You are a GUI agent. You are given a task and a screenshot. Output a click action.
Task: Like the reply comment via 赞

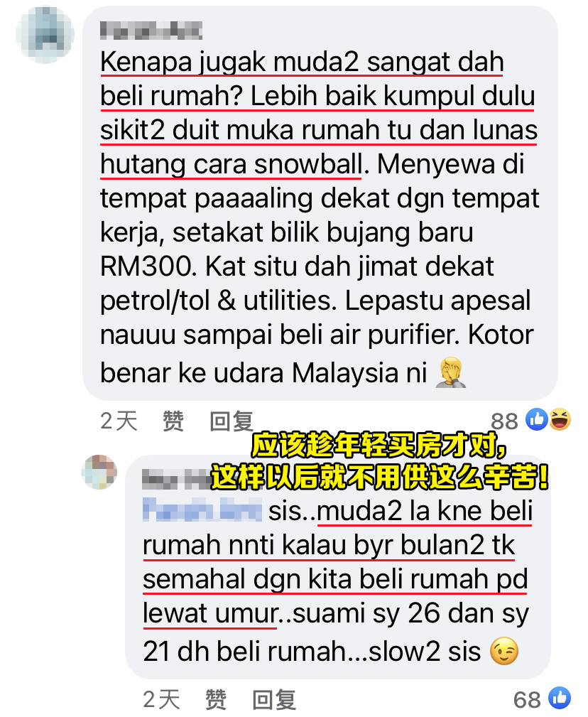click(216, 700)
